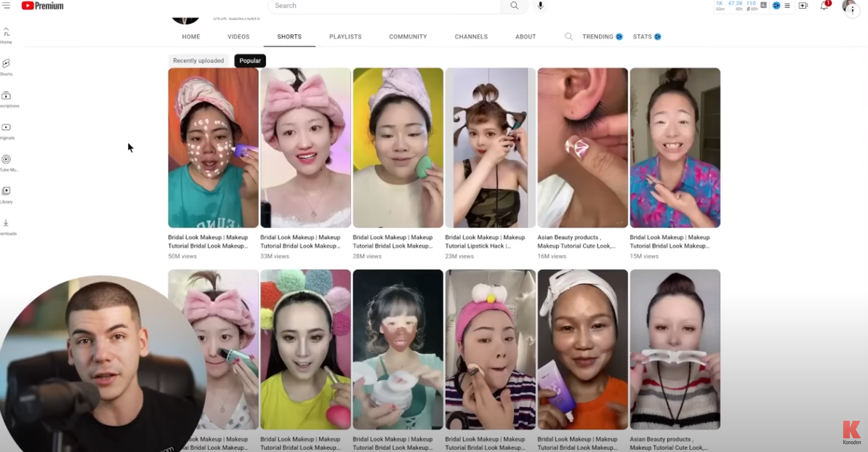The height and width of the screenshot is (452, 868).
Task: Switch to the ABOUT tab
Action: coord(526,36)
